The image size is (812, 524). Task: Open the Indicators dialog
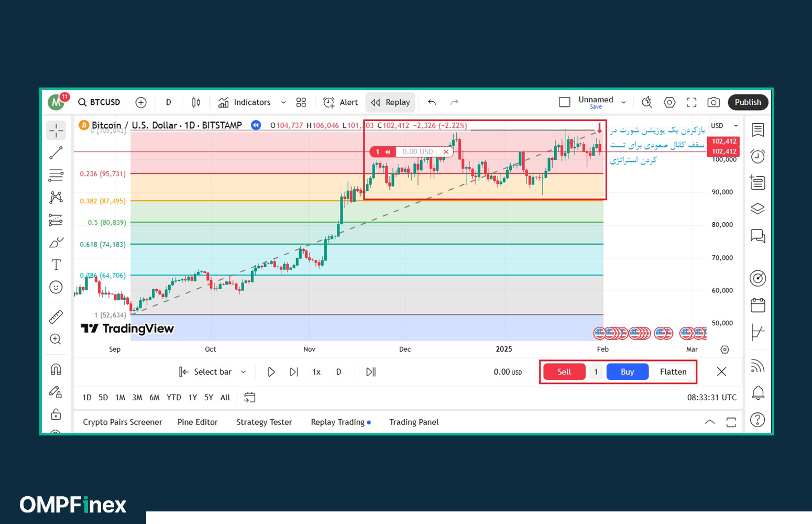[245, 102]
